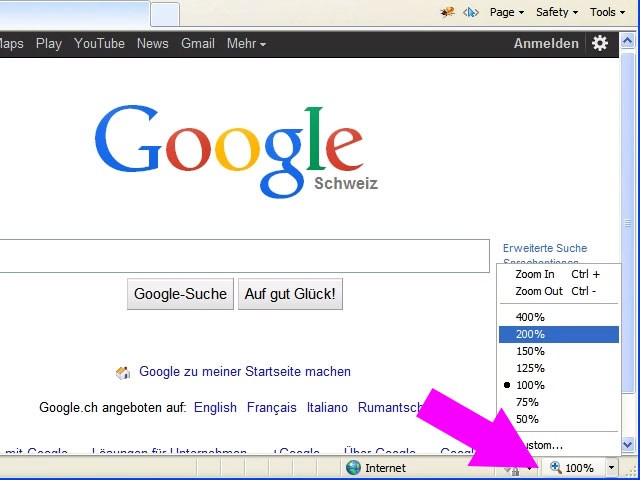The image size is (640, 480).
Task: Click the Internet zone globe icon
Action: click(x=353, y=467)
